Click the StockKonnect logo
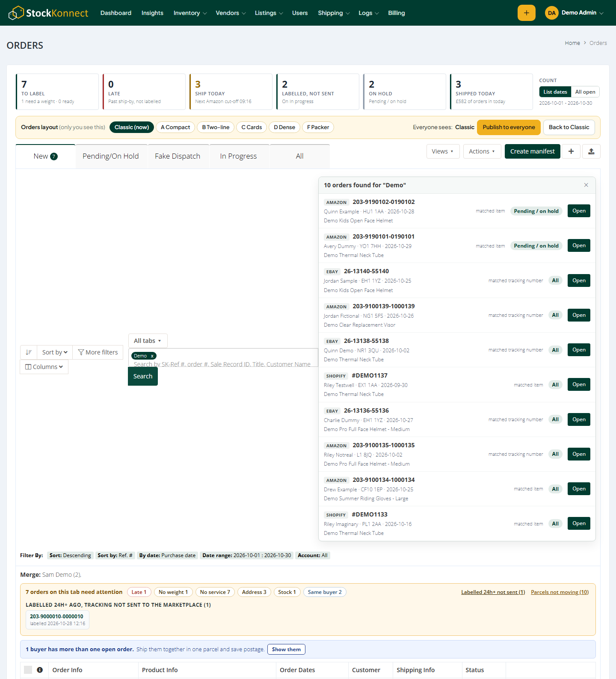The height and width of the screenshot is (679, 616). (48, 13)
